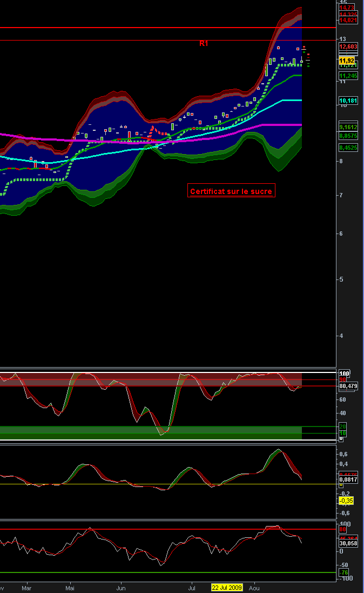Select the R1 resistance line label

[x=204, y=43]
